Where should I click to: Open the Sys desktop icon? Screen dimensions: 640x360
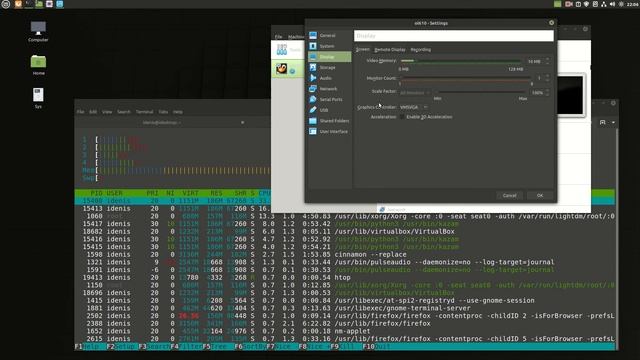[38, 98]
